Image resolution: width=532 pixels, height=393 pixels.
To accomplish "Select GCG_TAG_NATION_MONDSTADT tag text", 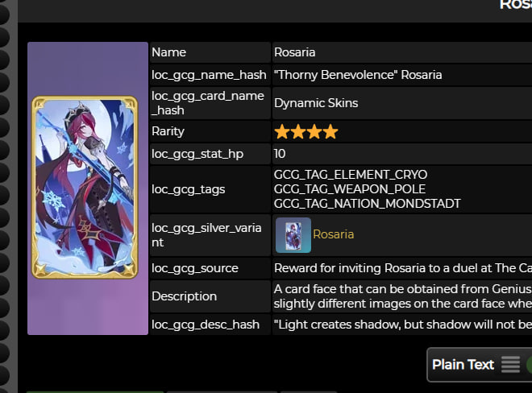I will (367, 204).
